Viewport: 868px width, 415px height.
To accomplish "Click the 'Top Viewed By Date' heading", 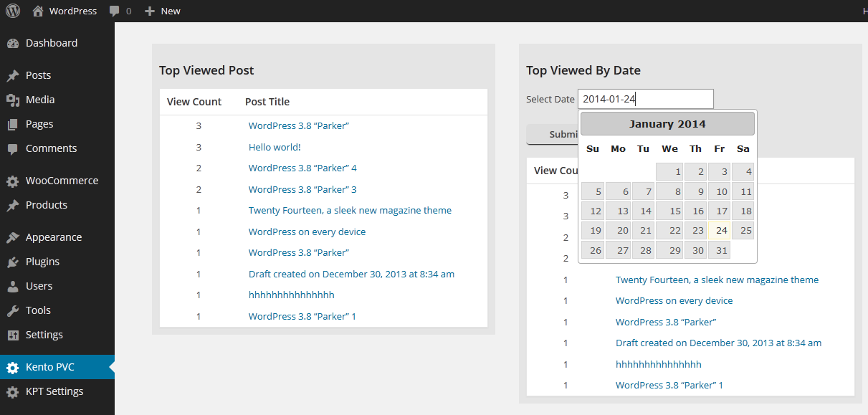I will [x=583, y=70].
